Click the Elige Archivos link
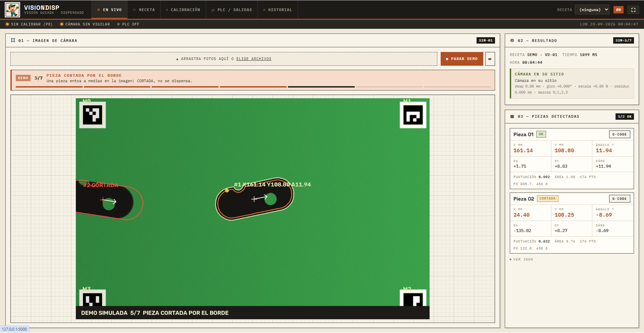 point(254,59)
